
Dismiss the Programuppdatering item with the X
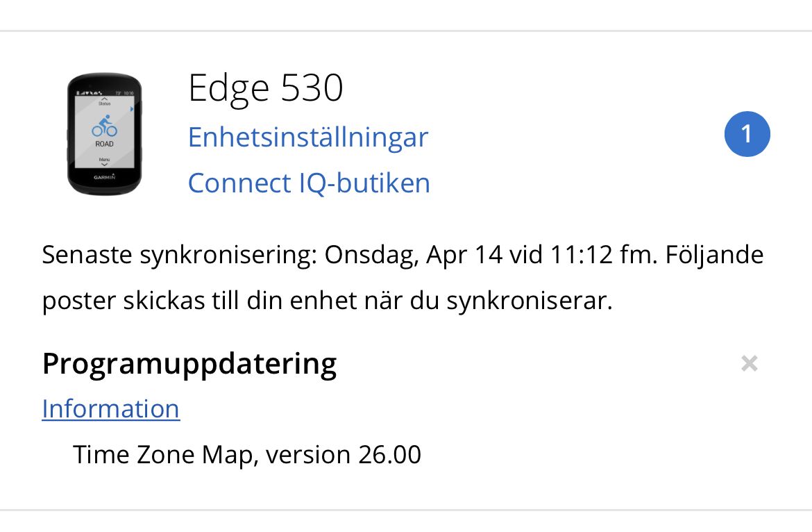click(x=749, y=363)
